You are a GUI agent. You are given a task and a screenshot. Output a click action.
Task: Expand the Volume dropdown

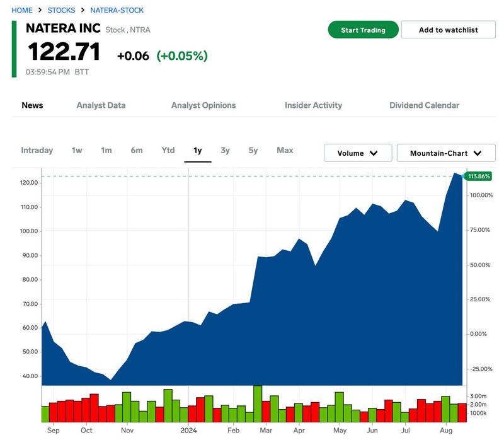click(358, 153)
